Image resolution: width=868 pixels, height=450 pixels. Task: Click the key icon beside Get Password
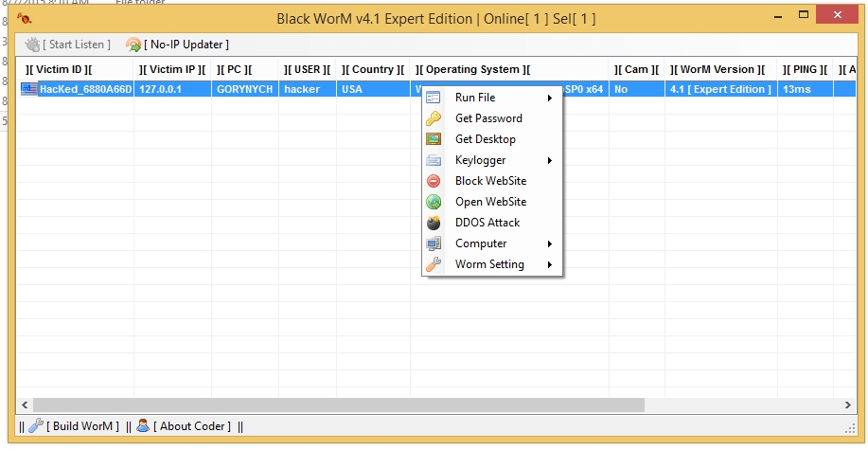tap(434, 118)
